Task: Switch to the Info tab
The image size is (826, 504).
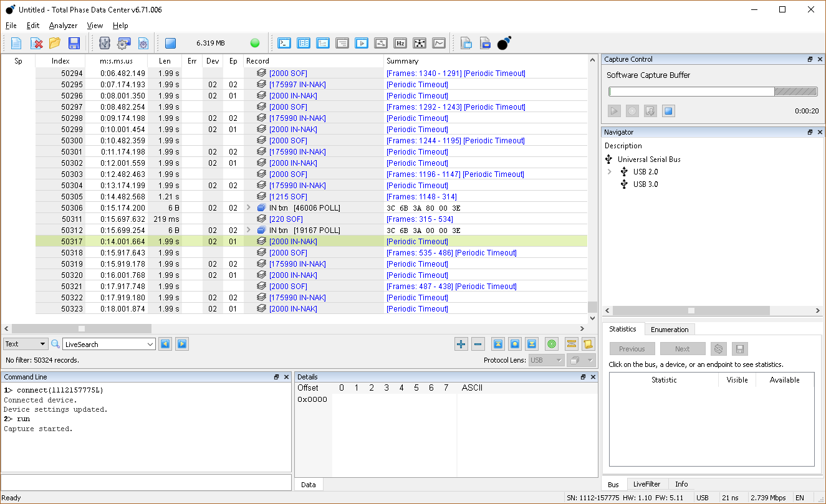Action: tap(681, 484)
